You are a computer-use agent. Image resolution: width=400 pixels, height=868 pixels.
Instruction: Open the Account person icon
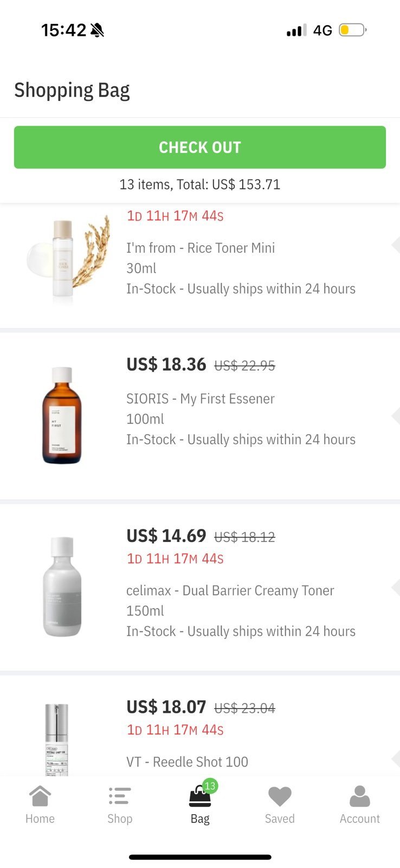359,797
